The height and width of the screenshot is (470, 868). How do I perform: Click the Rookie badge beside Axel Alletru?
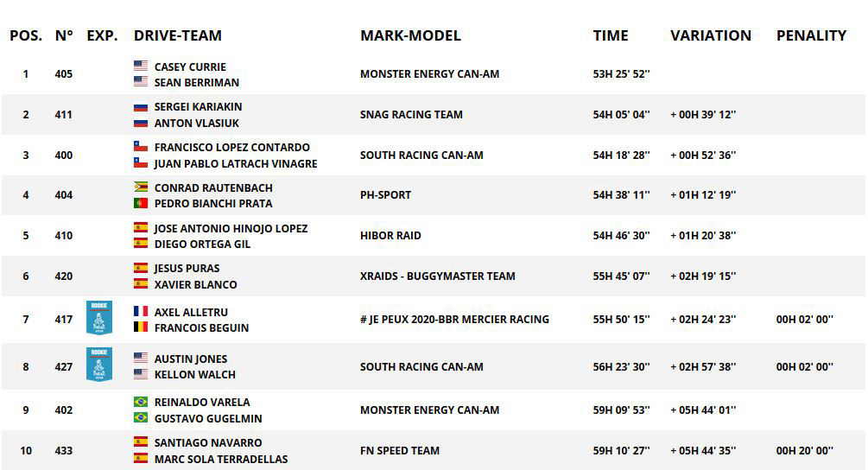point(99,318)
